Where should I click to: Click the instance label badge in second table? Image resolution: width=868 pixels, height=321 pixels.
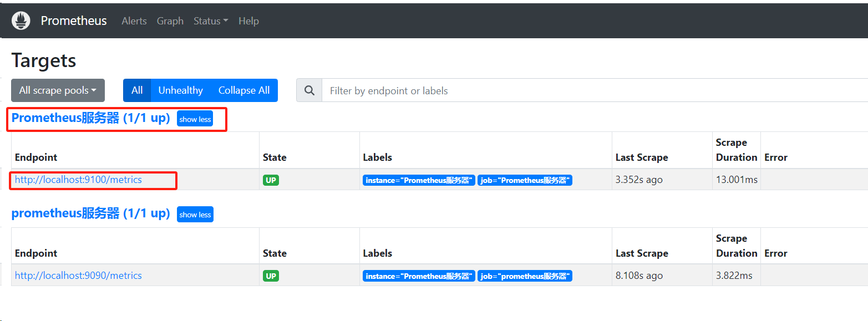[x=419, y=276]
